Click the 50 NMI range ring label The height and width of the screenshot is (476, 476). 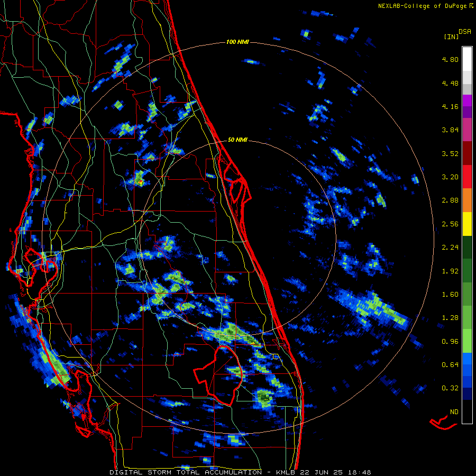pos(237,140)
